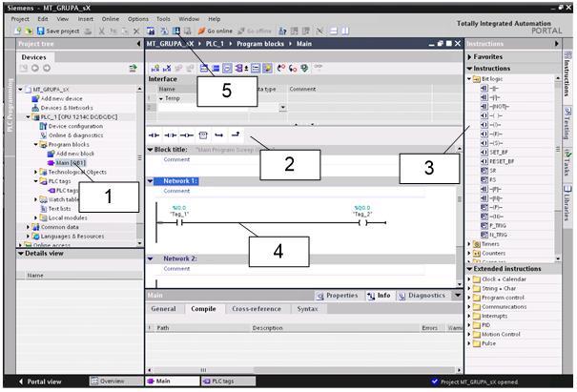
Task: Collapse the Instructions panel arrow
Action: 556,44
